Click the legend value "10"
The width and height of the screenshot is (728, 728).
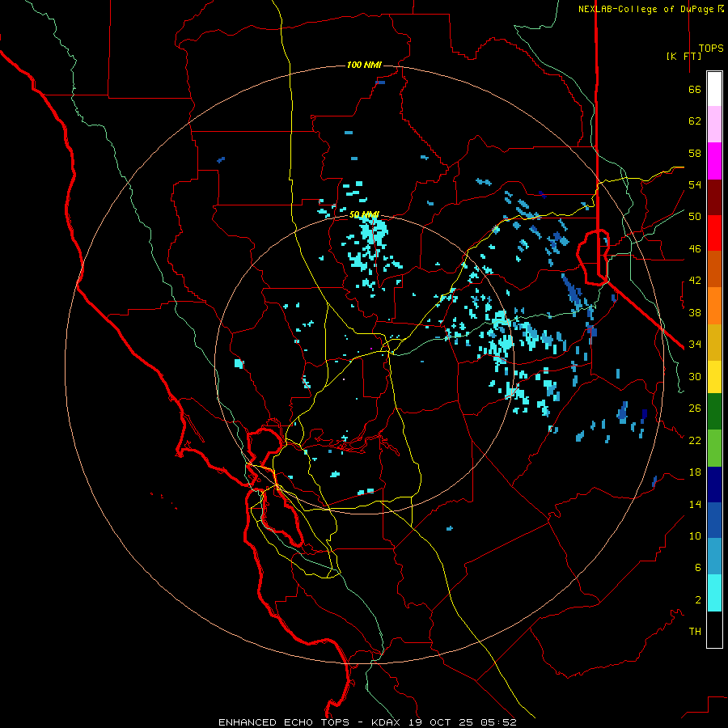tap(695, 536)
